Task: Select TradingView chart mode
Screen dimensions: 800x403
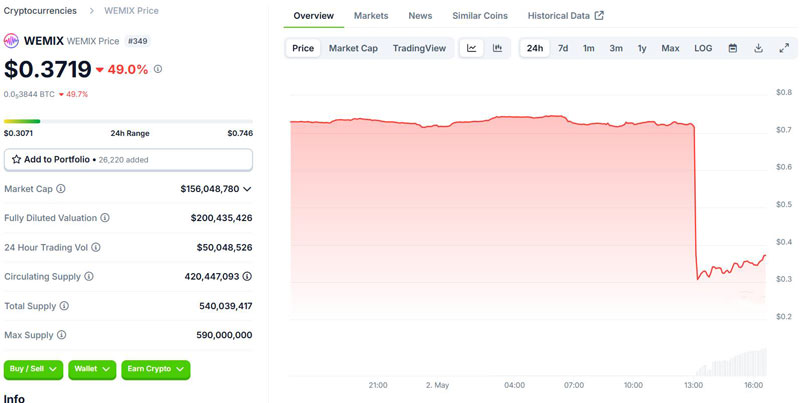Action: coord(419,48)
